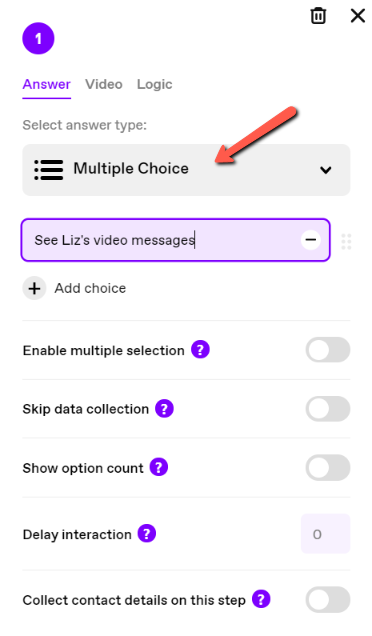This screenshot has width=372, height=636.
Task: Enable the Show option count switch
Action: point(328,468)
